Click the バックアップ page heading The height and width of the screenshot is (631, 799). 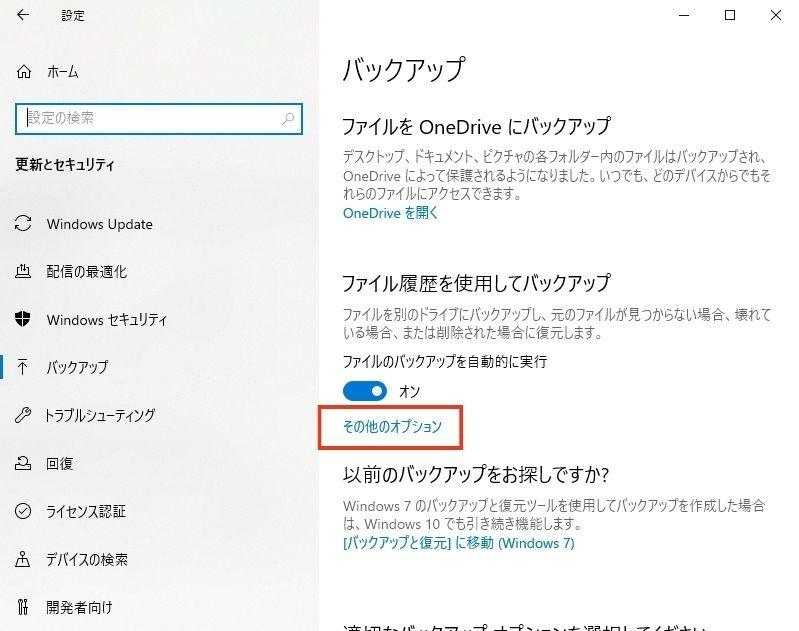click(404, 70)
